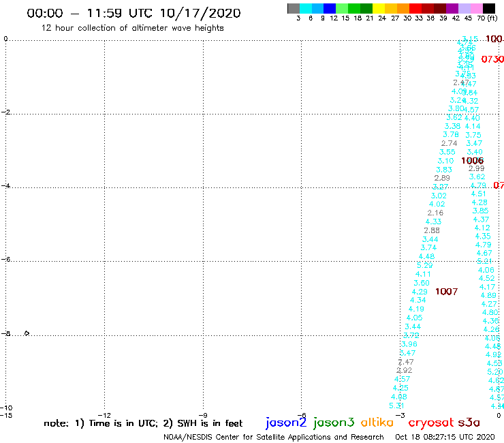Click the legend label '70 (ft)'
This screenshot has height=443, width=504.
[487, 18]
